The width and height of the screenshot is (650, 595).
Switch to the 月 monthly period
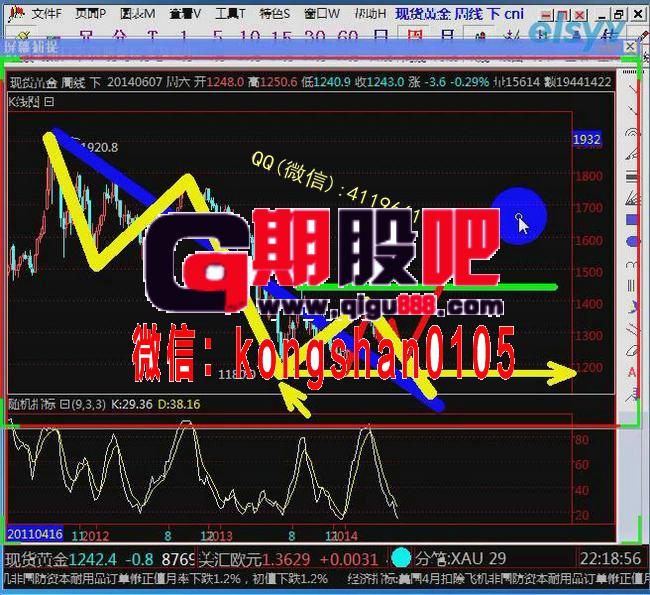[447, 35]
